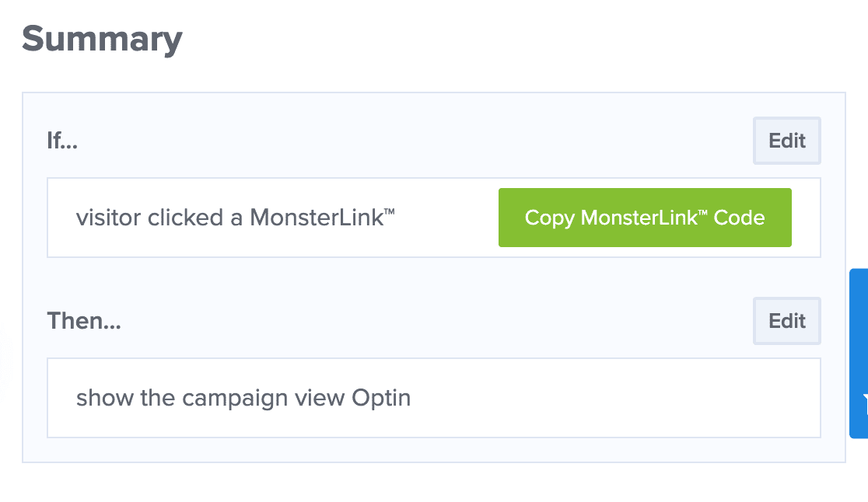
Task: Edit the If condition rule
Action: point(786,141)
